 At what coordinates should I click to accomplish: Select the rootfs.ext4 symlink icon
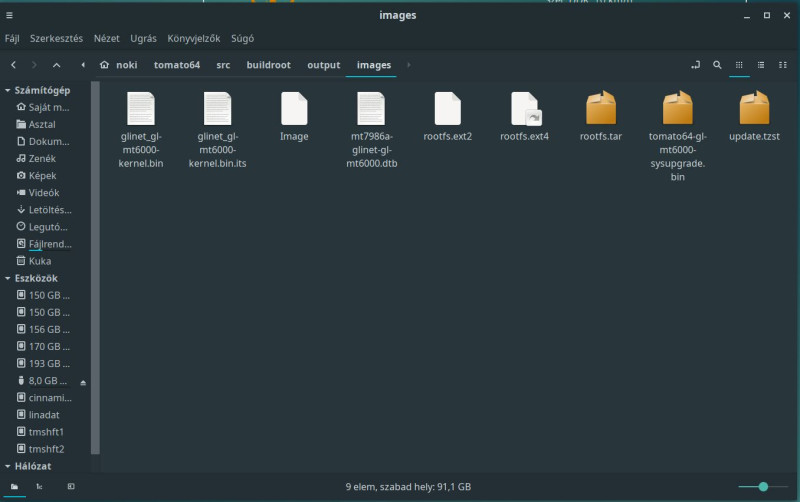tap(525, 108)
